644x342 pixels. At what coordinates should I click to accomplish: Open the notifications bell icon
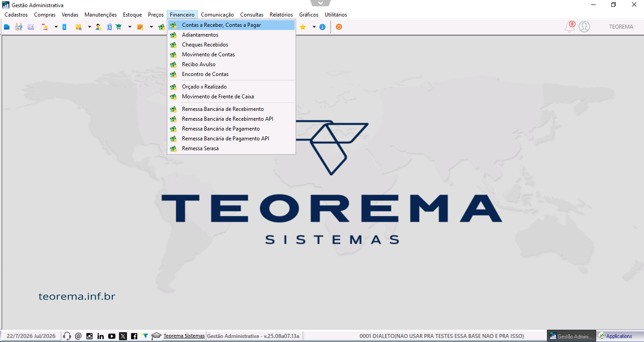pyautogui.click(x=569, y=27)
